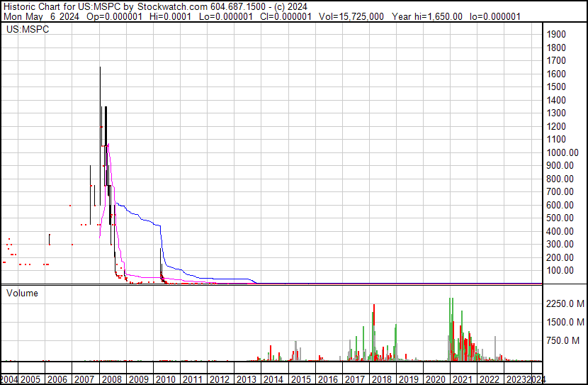Click the 2010 price spike bar

point(161,262)
